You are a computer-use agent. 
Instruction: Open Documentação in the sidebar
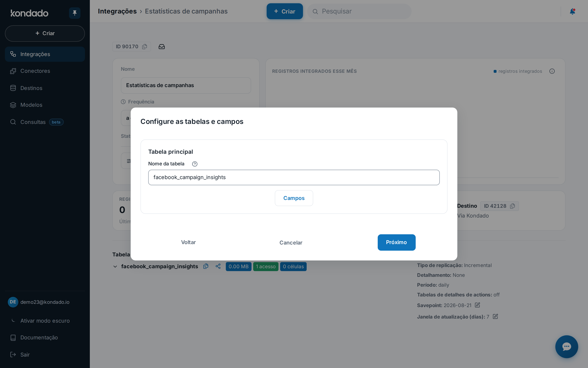45,338
